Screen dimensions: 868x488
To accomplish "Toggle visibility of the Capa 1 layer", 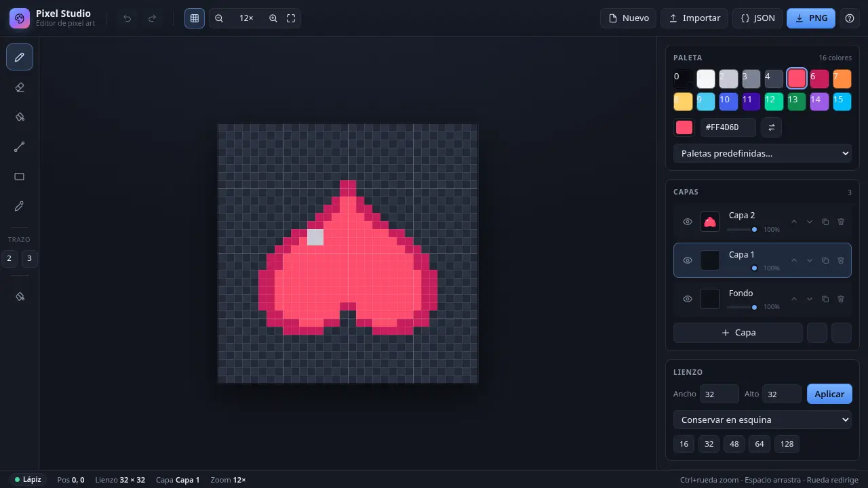I will tap(688, 260).
